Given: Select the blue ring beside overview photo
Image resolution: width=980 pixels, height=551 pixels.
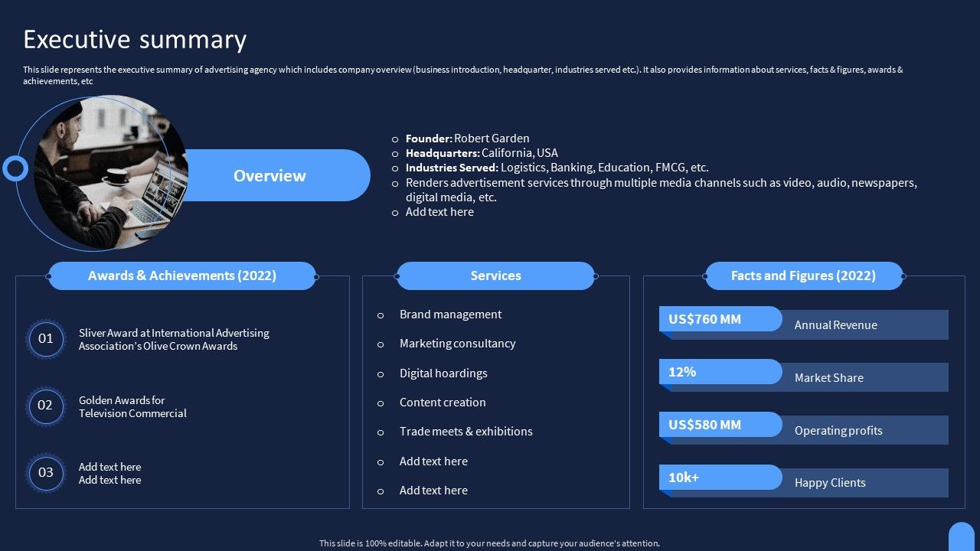Looking at the screenshot, I should (15, 168).
